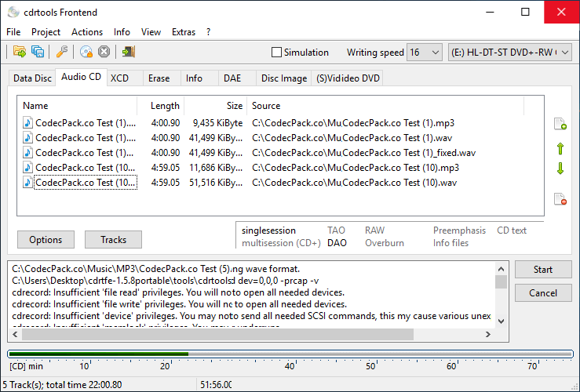This screenshot has width=580, height=392.
Task: Click the add file icon with green plus
Action: tap(560, 124)
